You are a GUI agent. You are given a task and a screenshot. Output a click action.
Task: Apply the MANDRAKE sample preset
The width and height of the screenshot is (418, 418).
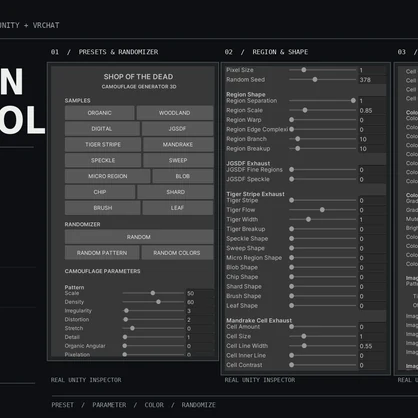[178, 145]
